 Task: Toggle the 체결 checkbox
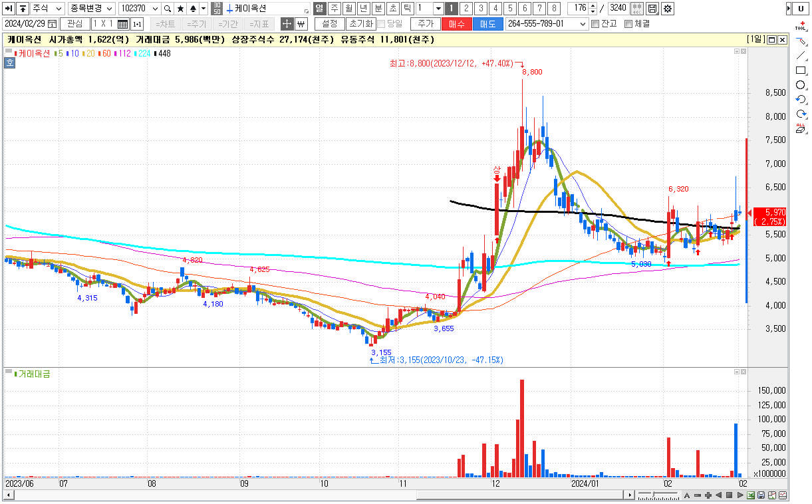coord(628,24)
